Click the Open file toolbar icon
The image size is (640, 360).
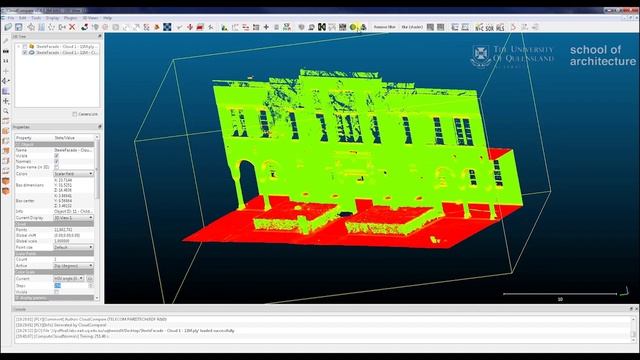pyautogui.click(x=8, y=27)
